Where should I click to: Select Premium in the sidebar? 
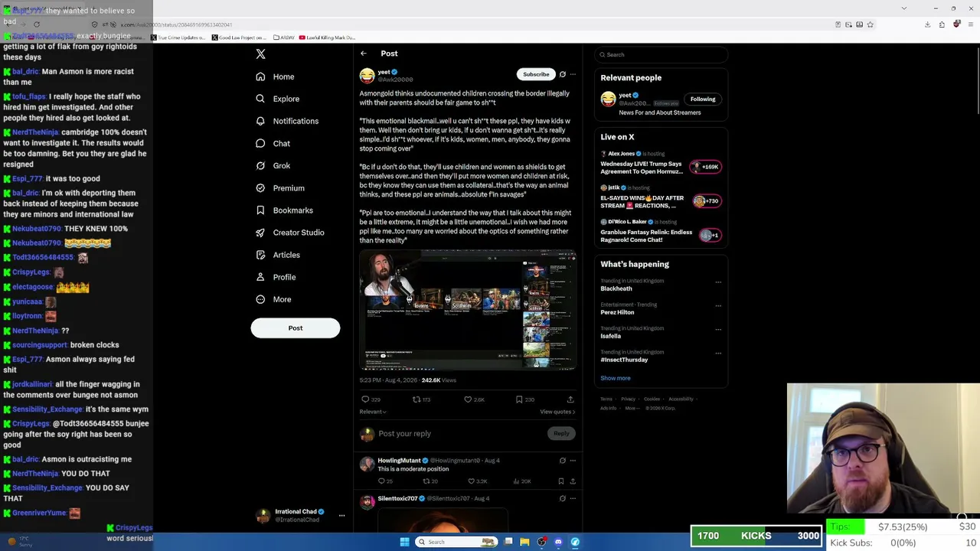(279, 187)
